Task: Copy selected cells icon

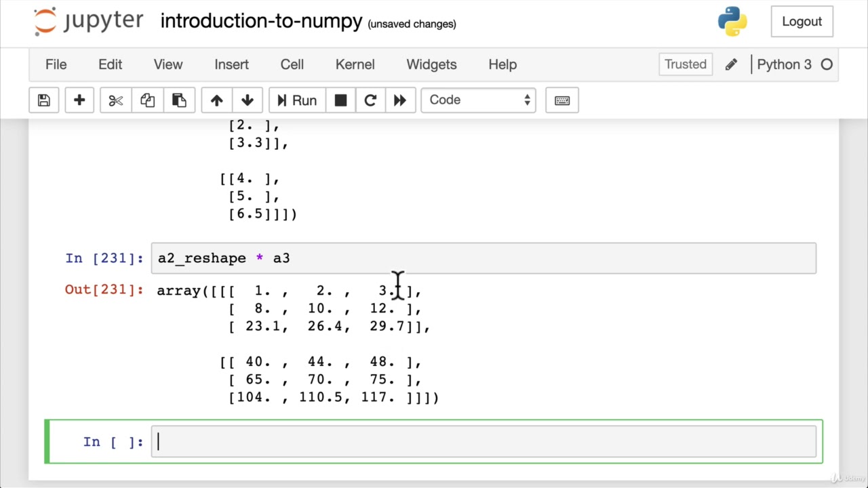Action: (147, 100)
